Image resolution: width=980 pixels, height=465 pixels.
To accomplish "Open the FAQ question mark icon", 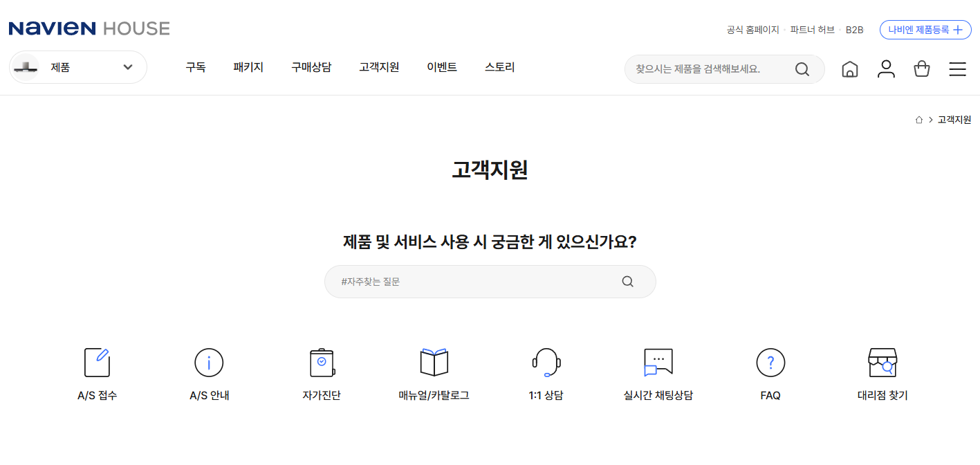I will point(770,362).
